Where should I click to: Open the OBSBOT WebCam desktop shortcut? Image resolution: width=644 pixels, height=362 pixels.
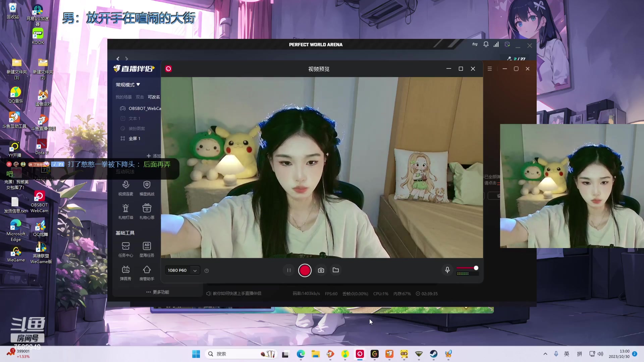tap(39, 202)
